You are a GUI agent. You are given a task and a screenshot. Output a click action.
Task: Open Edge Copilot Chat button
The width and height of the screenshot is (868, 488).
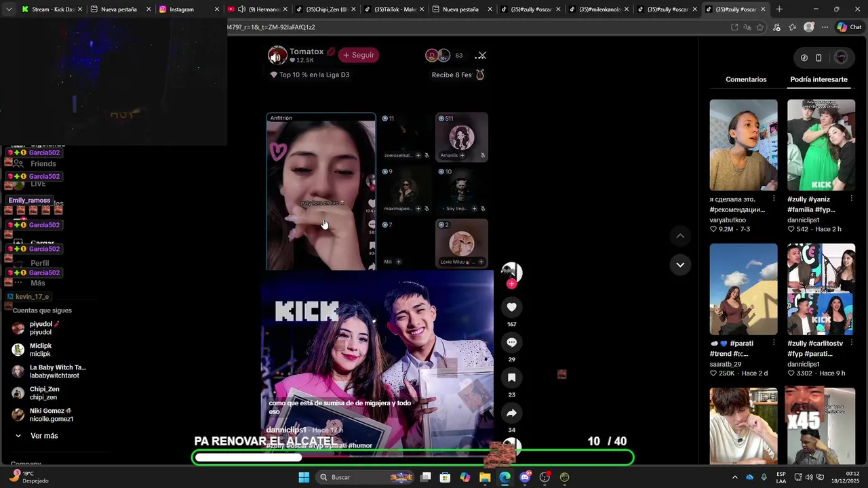click(x=849, y=27)
